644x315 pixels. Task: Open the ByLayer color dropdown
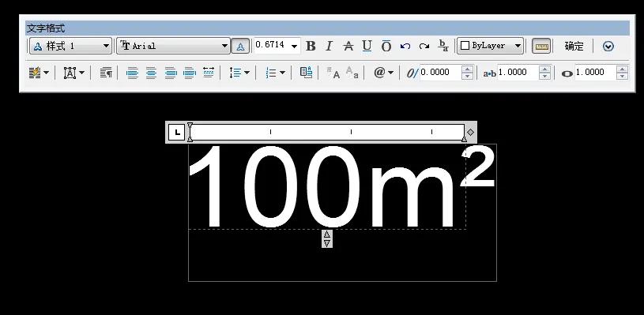point(491,46)
